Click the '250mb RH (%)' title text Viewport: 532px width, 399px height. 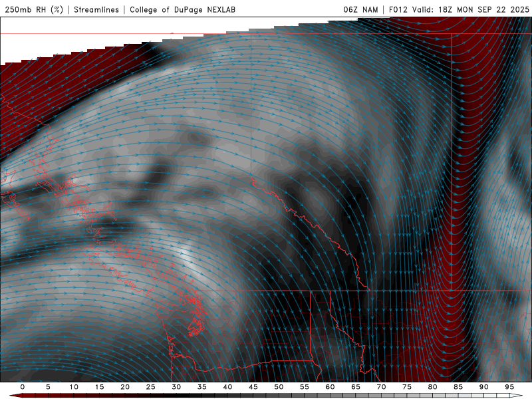(34, 9)
